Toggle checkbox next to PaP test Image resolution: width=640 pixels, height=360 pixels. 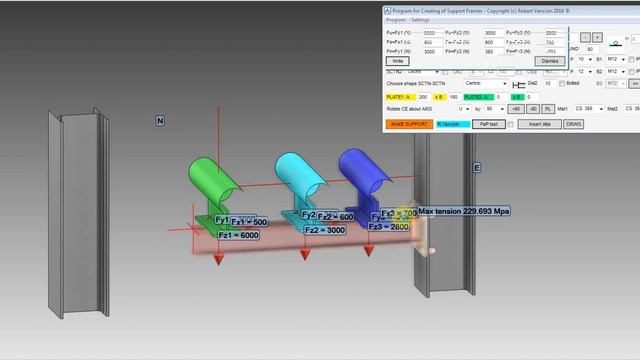510,124
